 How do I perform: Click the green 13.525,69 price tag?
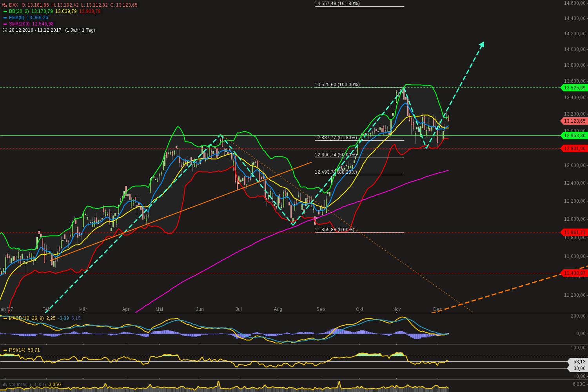click(x=575, y=88)
